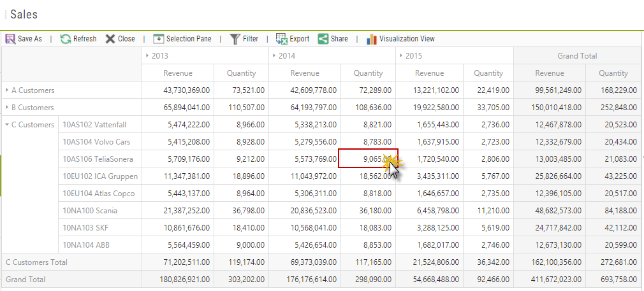Click the green Share icon
This screenshot has height=291, width=644.
(323, 39)
